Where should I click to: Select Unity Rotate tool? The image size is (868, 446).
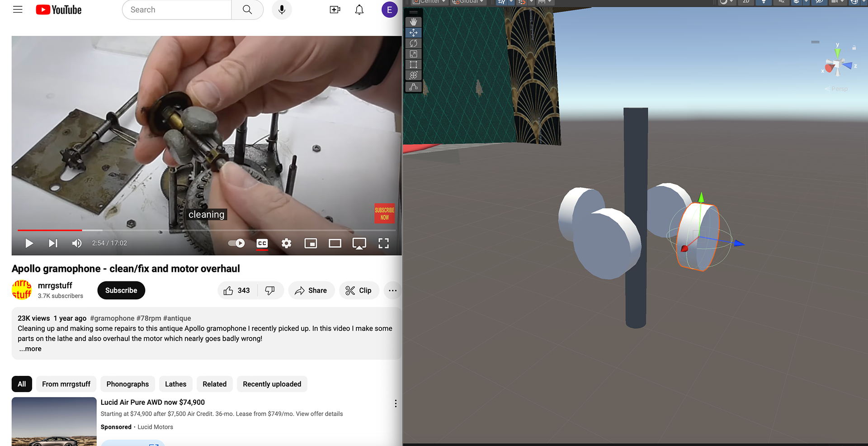coord(413,43)
